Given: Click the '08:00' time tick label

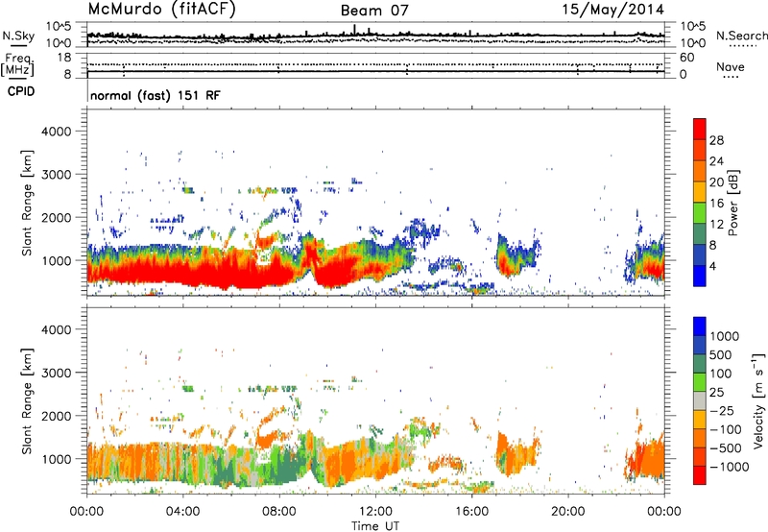Looking at the screenshot, I should click(279, 512).
